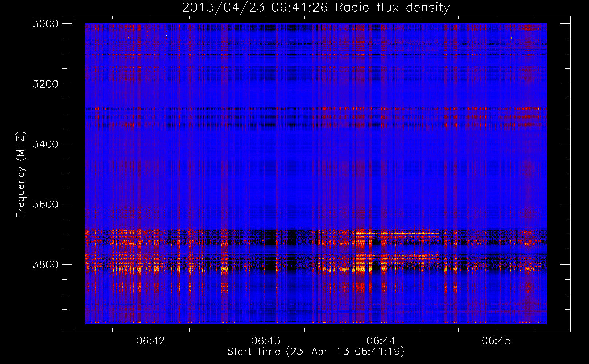Click the 3600 frequency axis label
This screenshot has width=589, height=364.
click(x=46, y=204)
